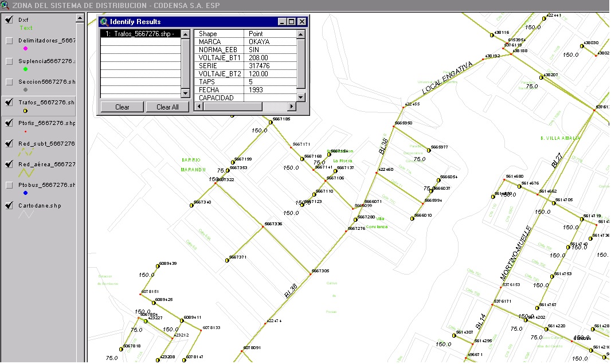Uncheck the Dxf layer checkbox
Screen dimensions: 611x364
click(9, 20)
